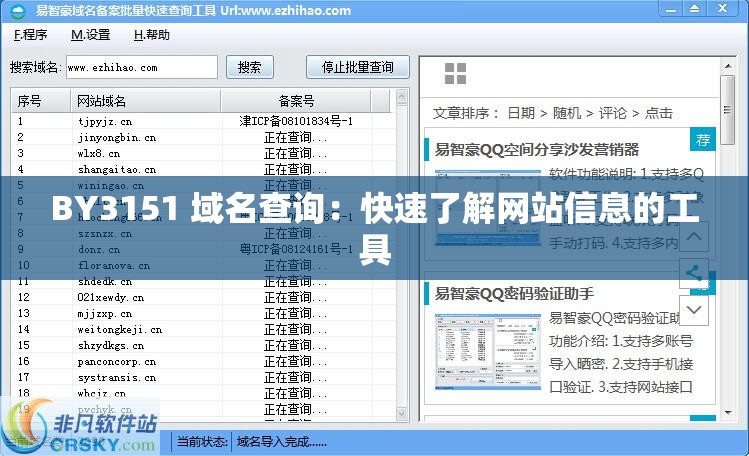This screenshot has width=749, height=456.
Task: Select row mjjzxp.cn
Action: tap(203, 313)
